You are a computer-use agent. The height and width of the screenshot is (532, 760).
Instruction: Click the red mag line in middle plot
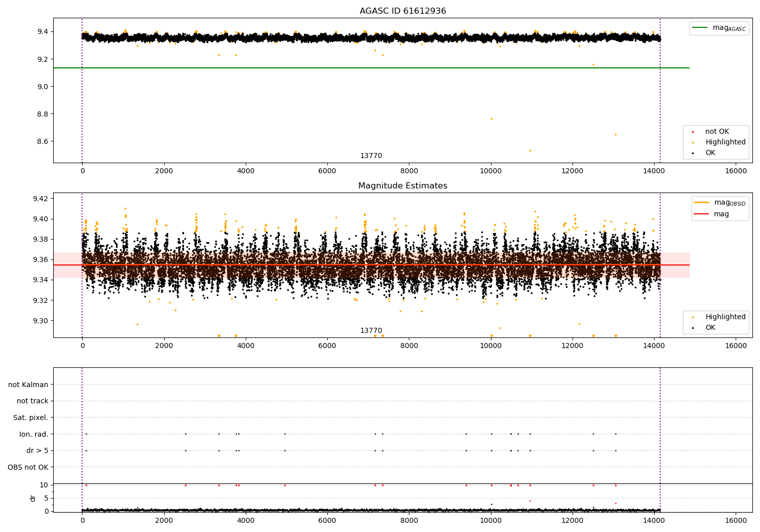[x=371, y=265]
